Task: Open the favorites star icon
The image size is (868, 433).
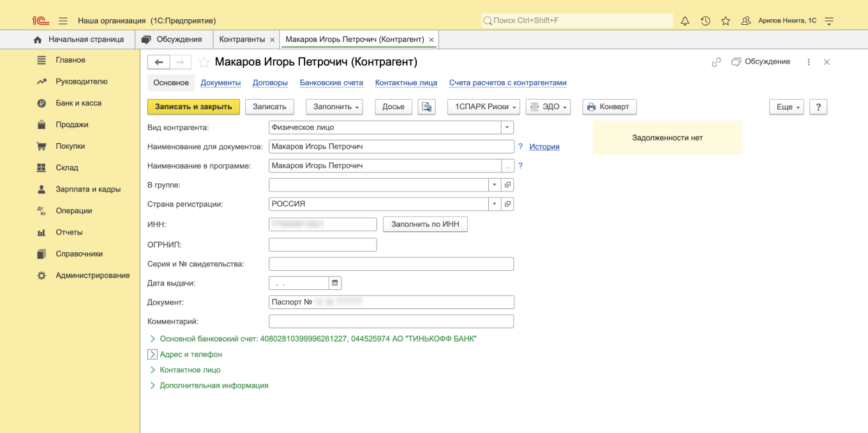Action: coord(726,20)
